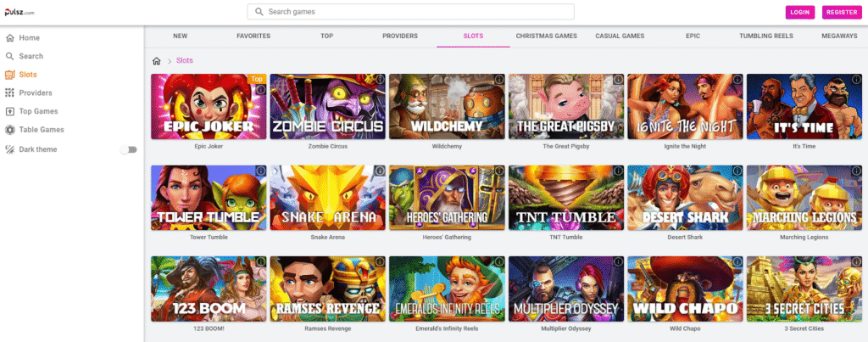
Task: Open the Wild Chapo game thumbnail
Action: [x=685, y=289]
